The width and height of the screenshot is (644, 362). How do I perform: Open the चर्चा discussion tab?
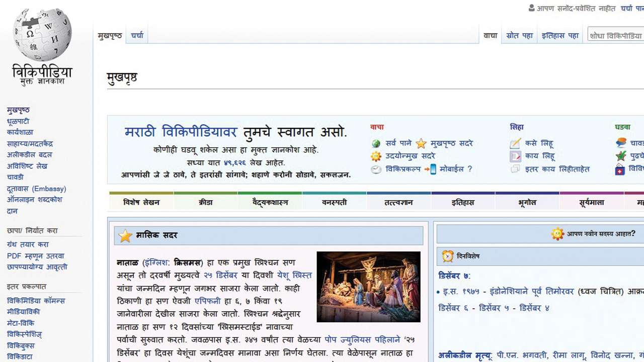click(137, 36)
